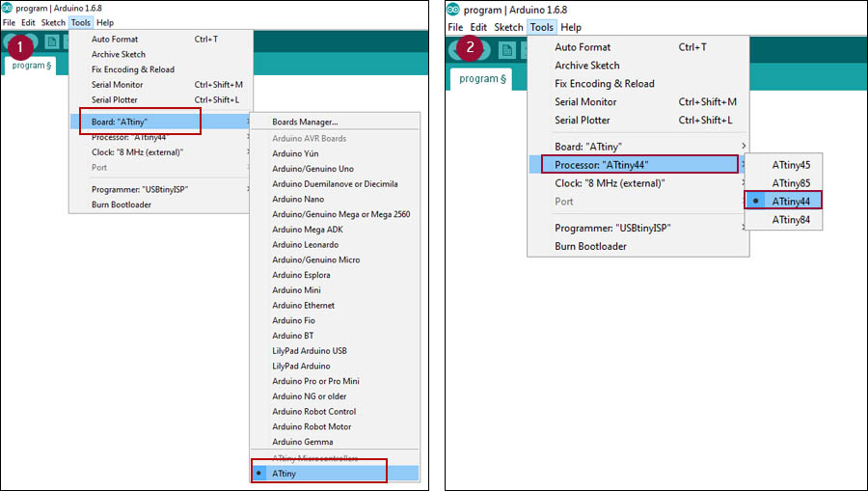
Task: Expand Clock submenu arrow in right window
Action: click(744, 182)
